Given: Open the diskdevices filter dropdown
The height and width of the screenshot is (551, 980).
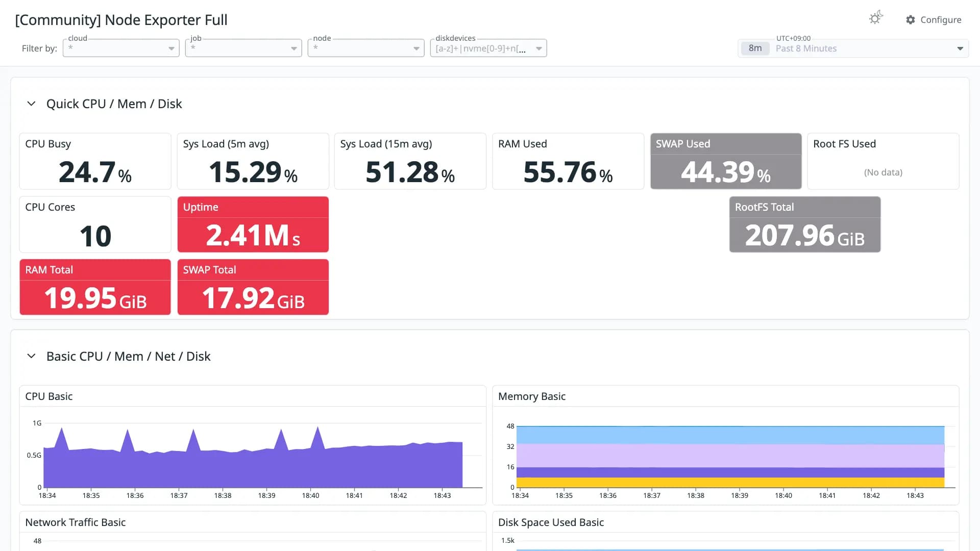Looking at the screenshot, I should click(488, 48).
